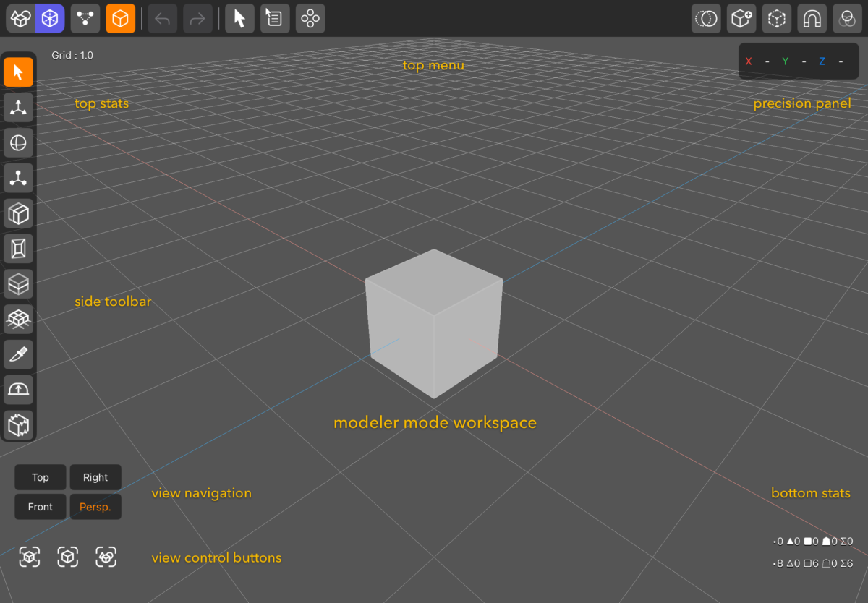Click the red X coordinate in precision panel

click(x=749, y=61)
